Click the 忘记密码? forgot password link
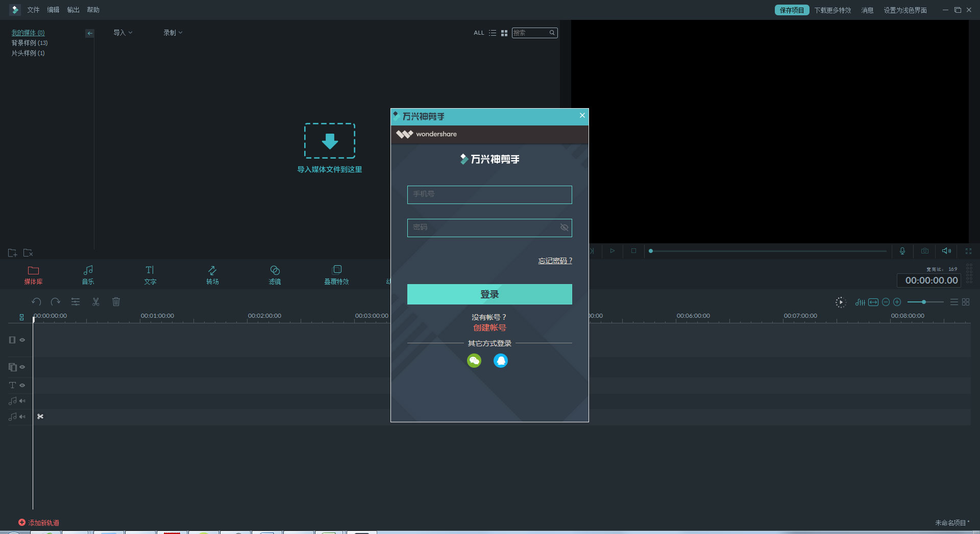 pos(555,261)
